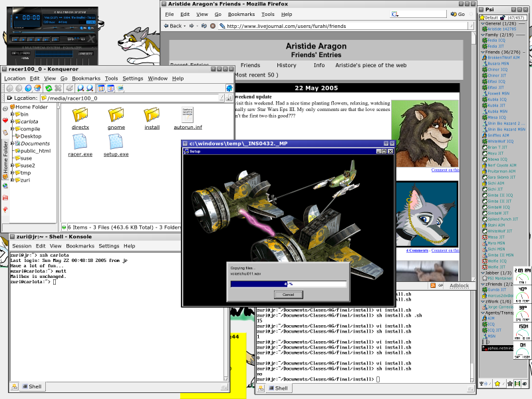Open the Settings menu in Konsole
Image resolution: width=532 pixels, height=399 pixels.
(x=109, y=246)
